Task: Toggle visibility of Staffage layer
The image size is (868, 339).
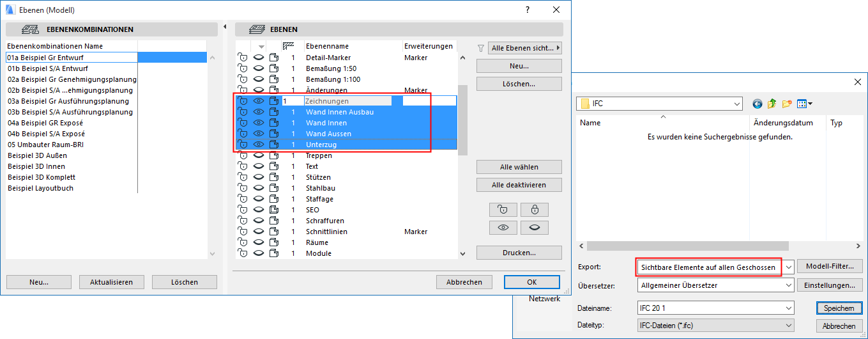Action: [259, 199]
